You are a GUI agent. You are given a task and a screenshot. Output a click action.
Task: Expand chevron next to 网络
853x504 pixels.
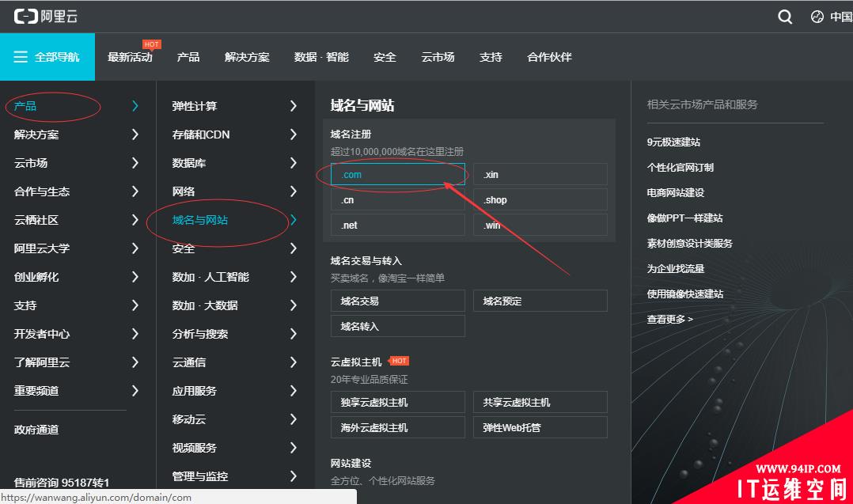pyautogui.click(x=294, y=191)
